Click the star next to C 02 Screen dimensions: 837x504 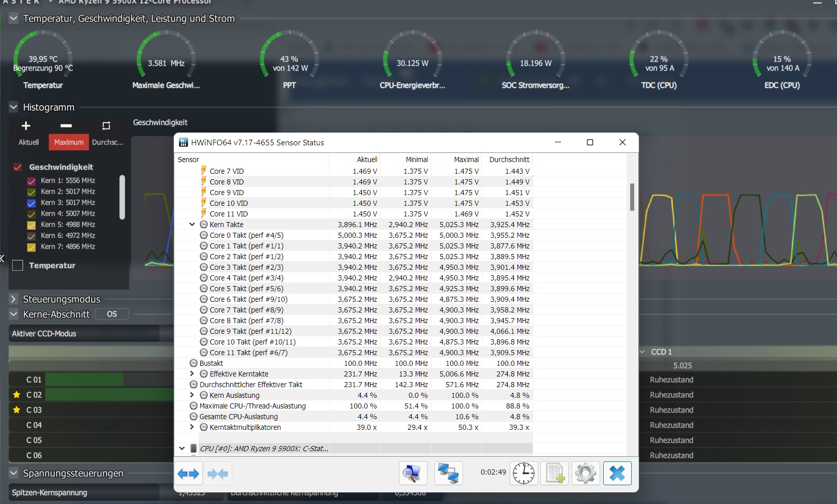click(17, 395)
